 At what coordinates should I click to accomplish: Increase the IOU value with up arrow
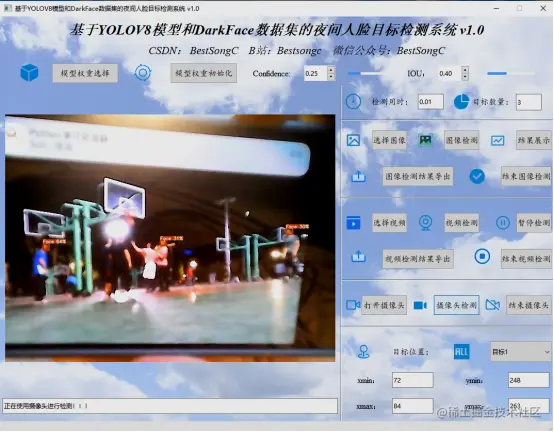[465, 70]
